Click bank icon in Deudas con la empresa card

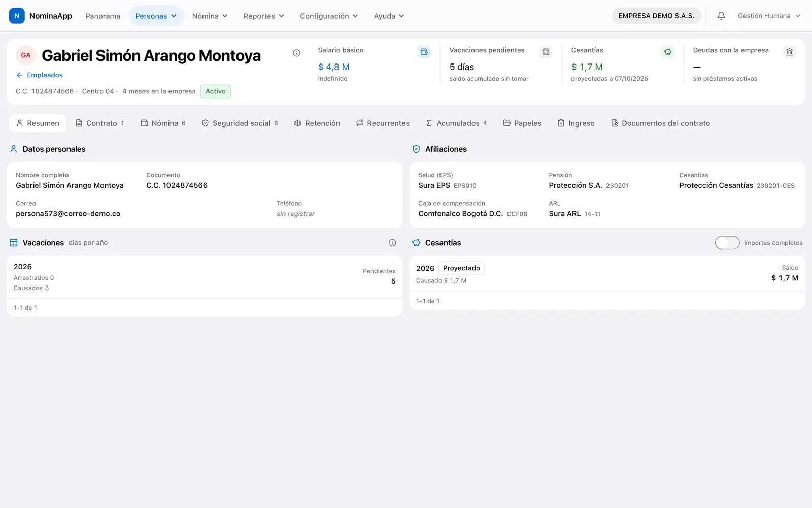pos(789,52)
